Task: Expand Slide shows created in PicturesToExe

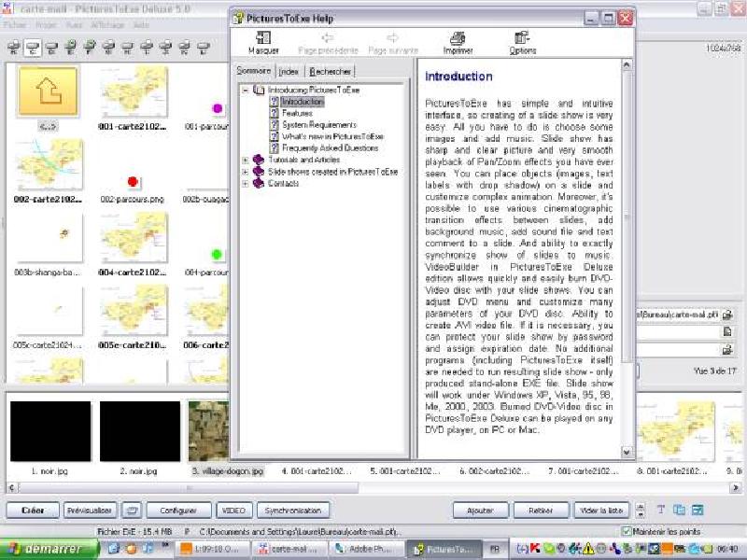Action: pyautogui.click(x=246, y=172)
